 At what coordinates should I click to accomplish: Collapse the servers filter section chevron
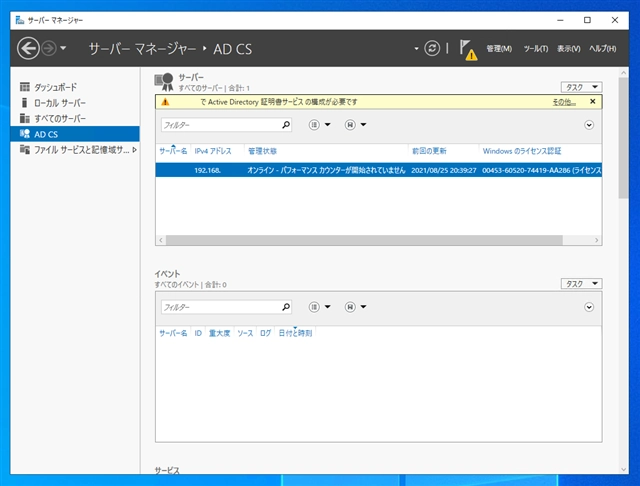click(589, 125)
